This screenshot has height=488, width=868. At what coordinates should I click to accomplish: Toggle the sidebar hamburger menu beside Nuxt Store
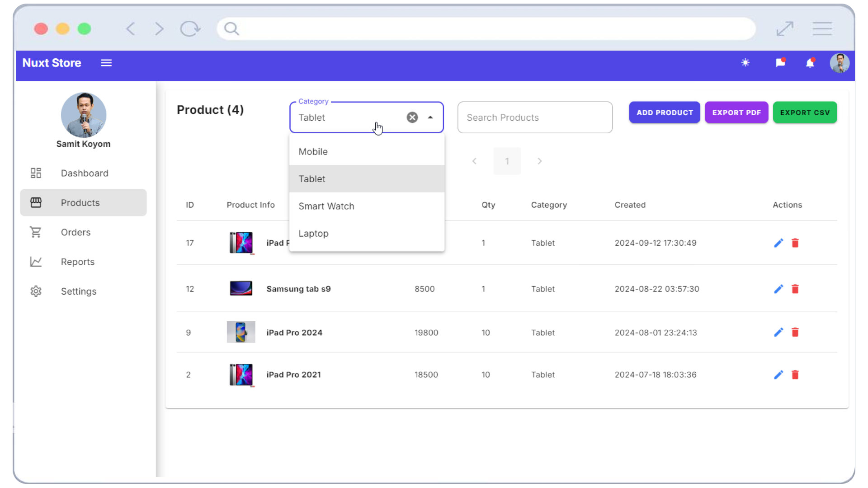[x=106, y=63]
